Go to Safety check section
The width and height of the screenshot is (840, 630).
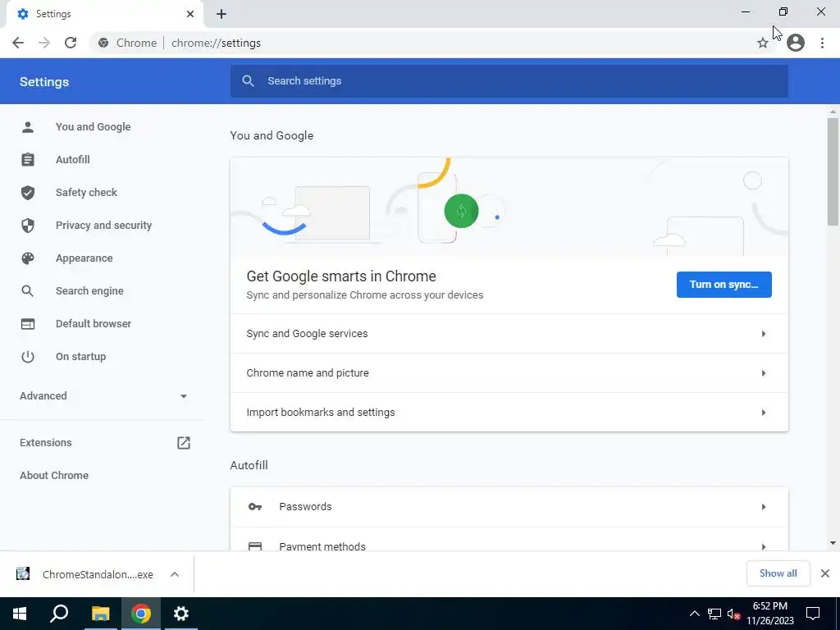[86, 192]
